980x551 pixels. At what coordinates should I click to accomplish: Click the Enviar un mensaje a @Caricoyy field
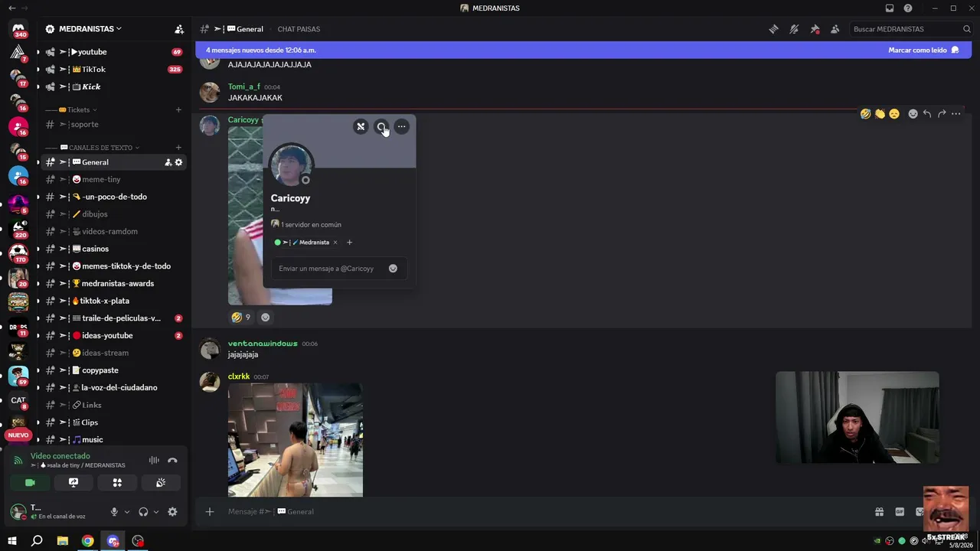[339, 269]
